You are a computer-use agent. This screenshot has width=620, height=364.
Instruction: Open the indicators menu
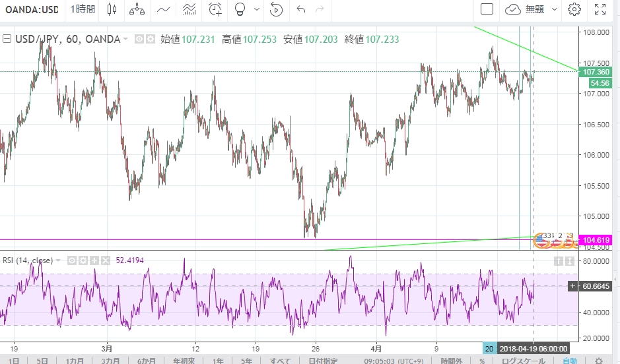click(163, 9)
